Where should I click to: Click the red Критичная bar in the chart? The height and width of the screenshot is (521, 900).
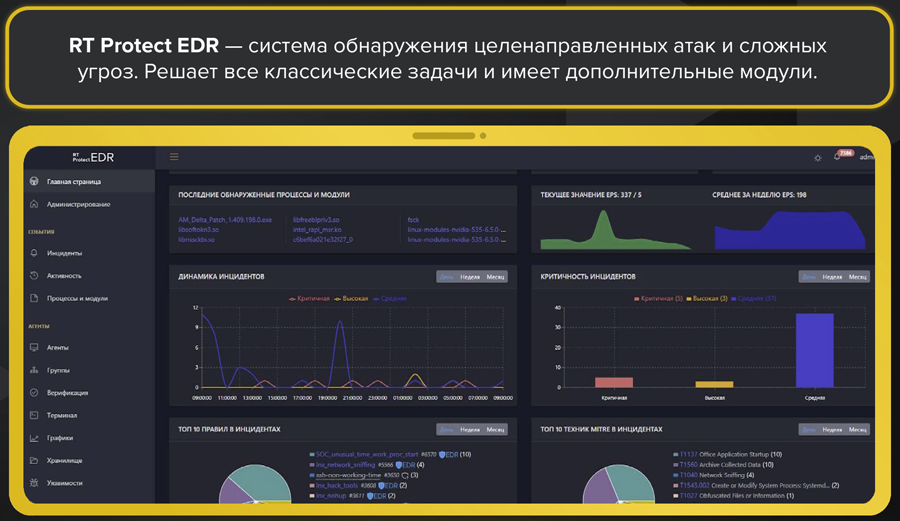614,382
